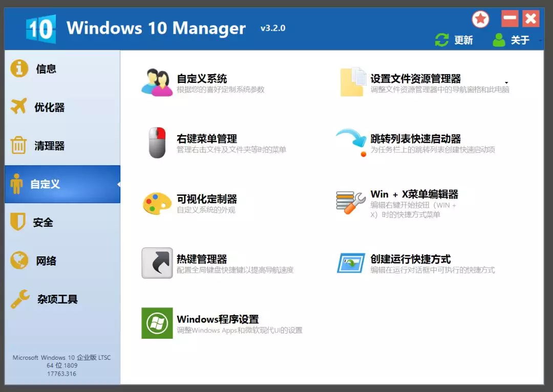The width and height of the screenshot is (553, 392).
Task: Switch to the 清理器 tab label
Action: click(50, 145)
